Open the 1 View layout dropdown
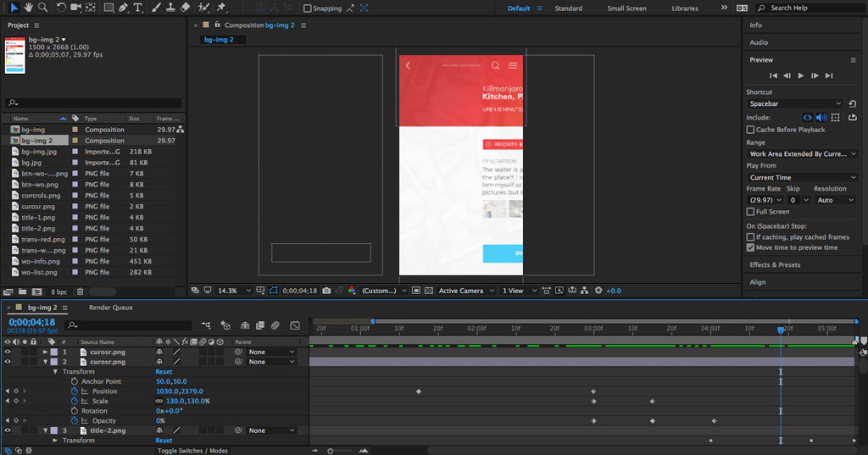This screenshot has width=868, height=455. click(x=519, y=291)
